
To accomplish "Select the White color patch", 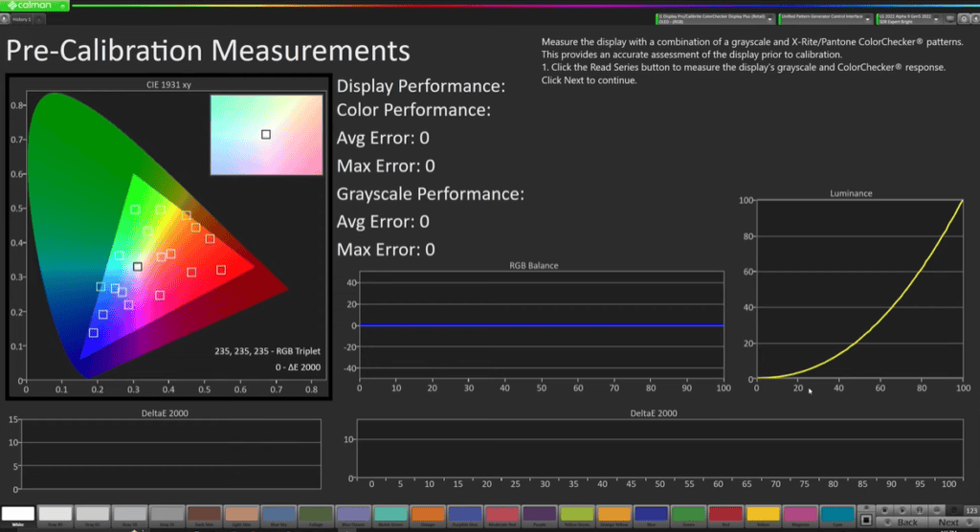I will click(18, 516).
